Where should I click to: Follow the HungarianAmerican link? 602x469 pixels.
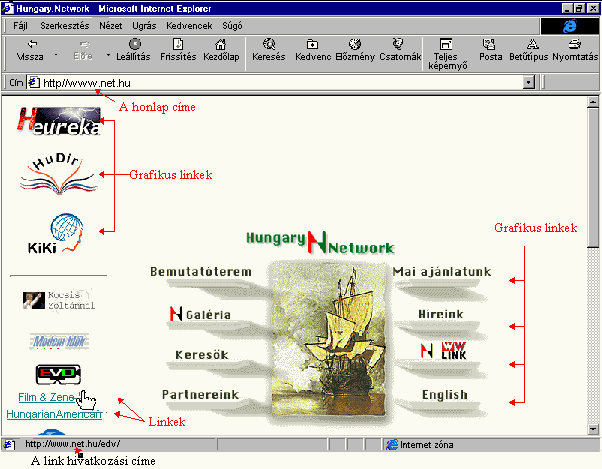coord(54,414)
